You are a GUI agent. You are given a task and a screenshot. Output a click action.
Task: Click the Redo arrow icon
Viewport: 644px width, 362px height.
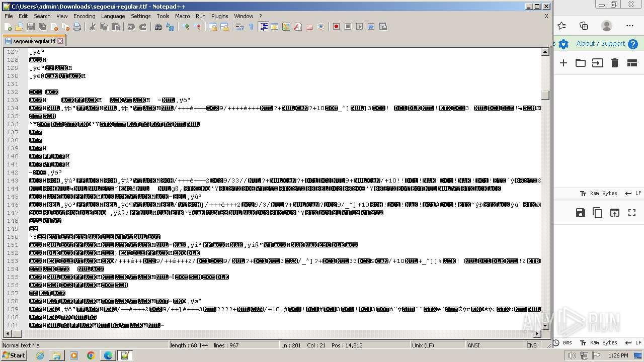[x=142, y=27]
